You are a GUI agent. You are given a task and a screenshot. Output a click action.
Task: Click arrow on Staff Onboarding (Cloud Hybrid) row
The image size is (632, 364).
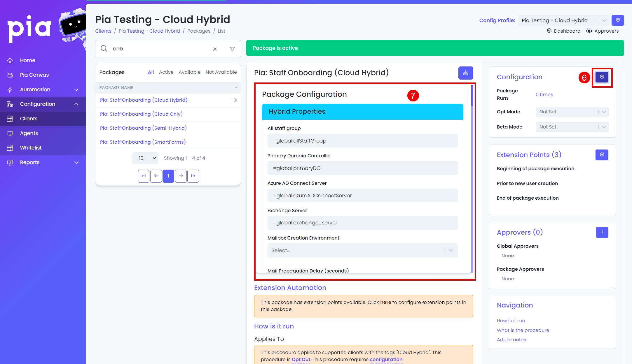(235, 100)
